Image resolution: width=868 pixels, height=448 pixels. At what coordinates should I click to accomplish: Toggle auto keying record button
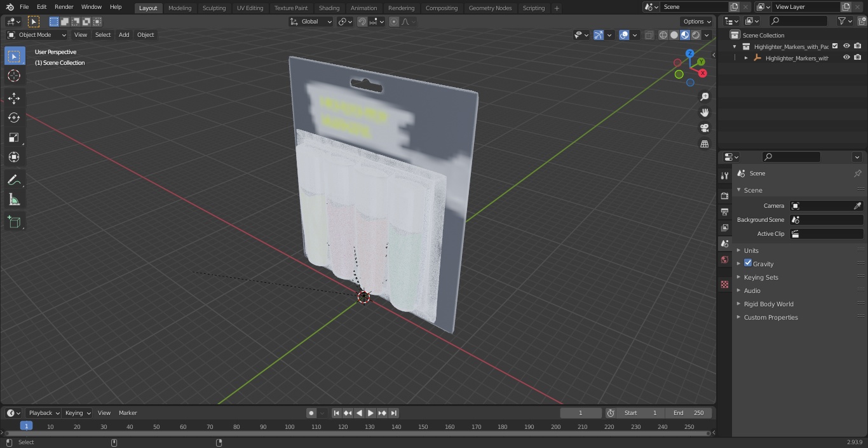click(311, 413)
